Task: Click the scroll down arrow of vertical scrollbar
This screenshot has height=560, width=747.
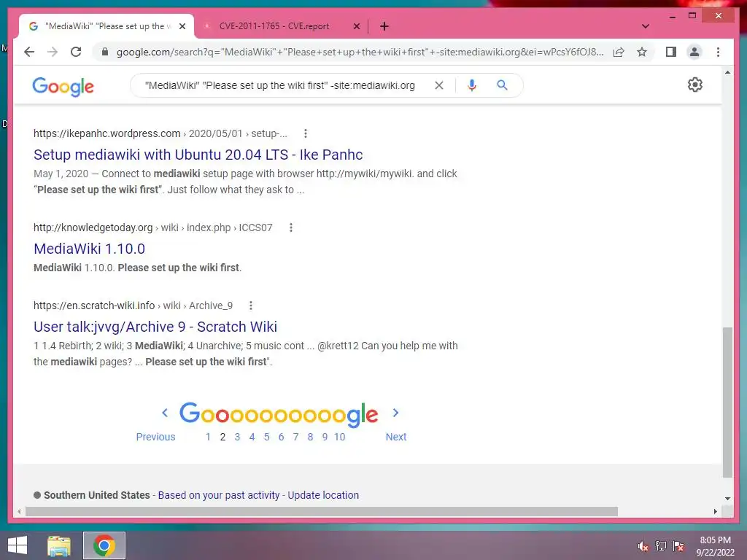Action: 727,499
